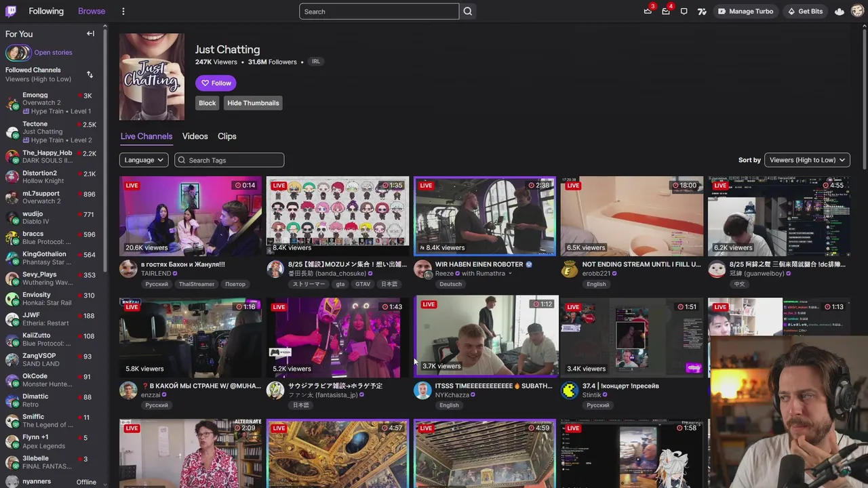Open TAIRLEND stream thumbnail

pos(191,217)
